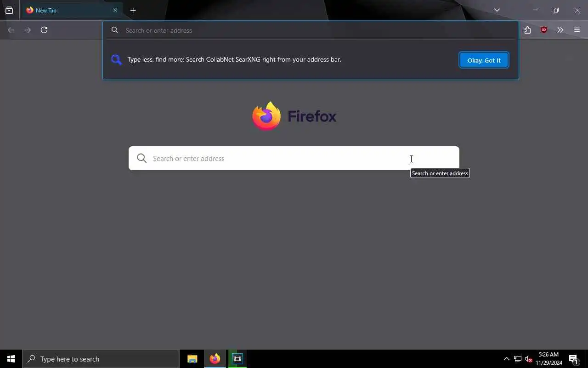Open Firefox View icon in tab strip
The image size is (588, 368).
(x=9, y=10)
